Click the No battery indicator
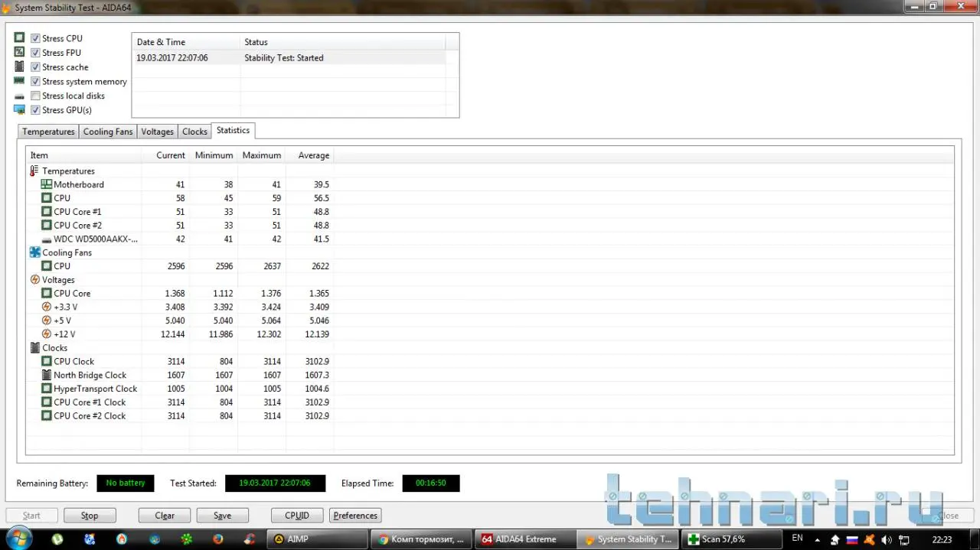This screenshot has height=550, width=980. tap(126, 483)
